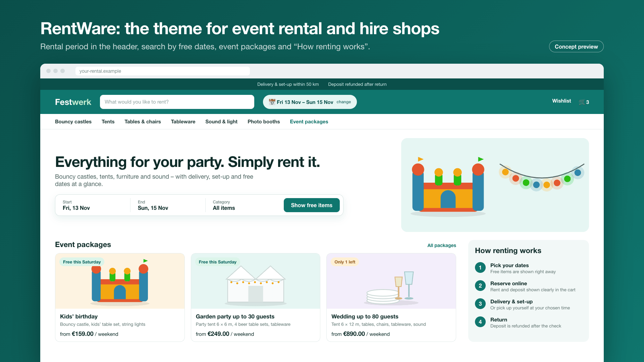Click the calendar icon in the rental period pill
Image resolution: width=644 pixels, height=362 pixels.
pos(272,102)
